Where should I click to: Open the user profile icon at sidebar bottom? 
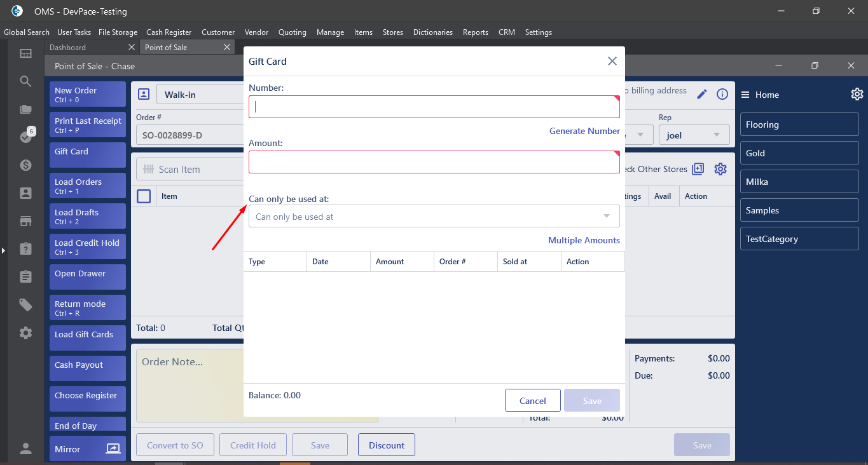(x=25, y=449)
